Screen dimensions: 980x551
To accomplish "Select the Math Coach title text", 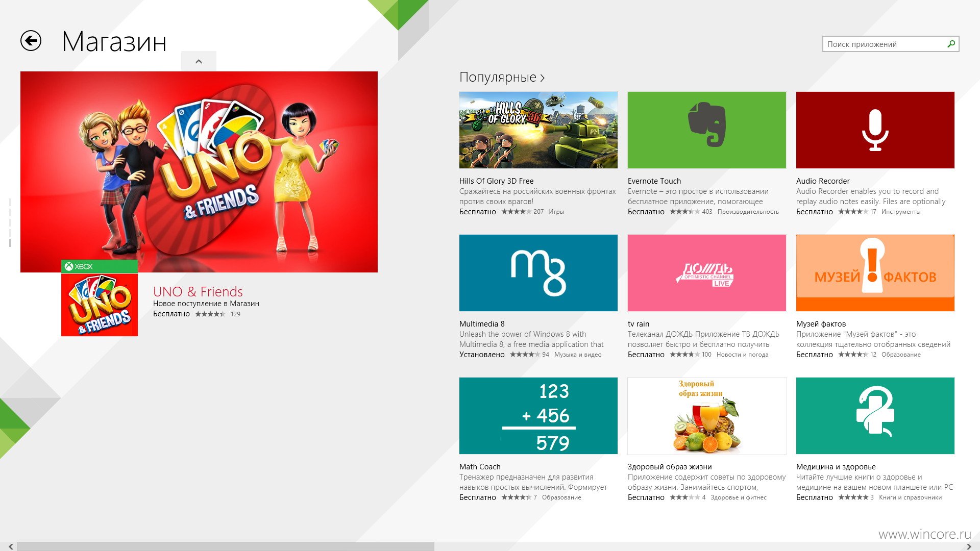I will click(480, 466).
